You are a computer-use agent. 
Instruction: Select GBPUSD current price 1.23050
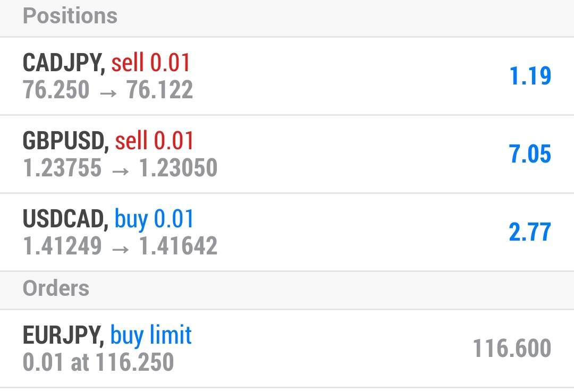[x=178, y=168]
